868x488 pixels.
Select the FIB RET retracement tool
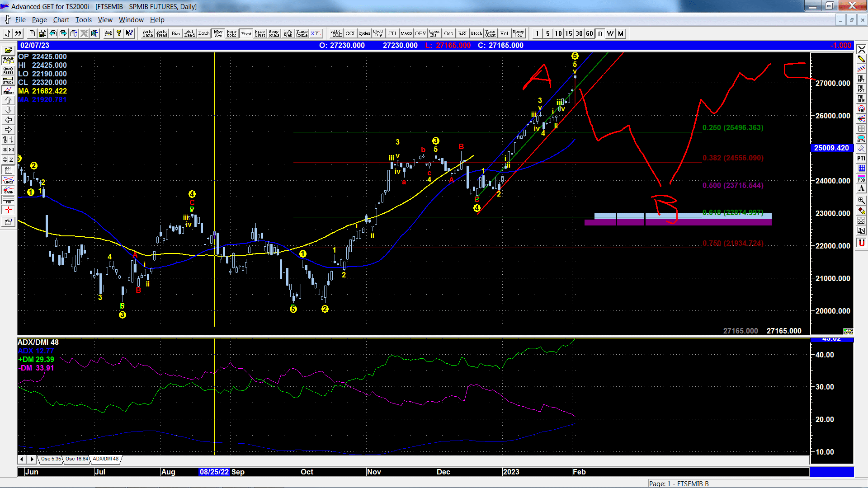click(x=861, y=79)
